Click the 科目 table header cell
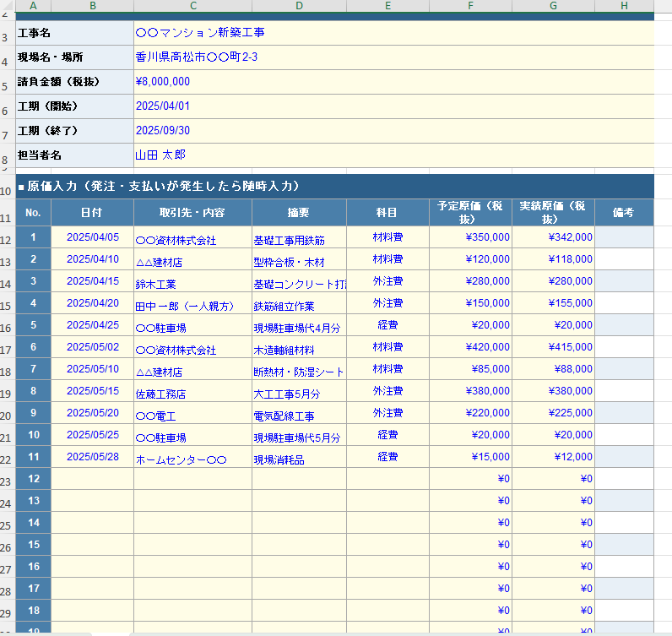 387,213
